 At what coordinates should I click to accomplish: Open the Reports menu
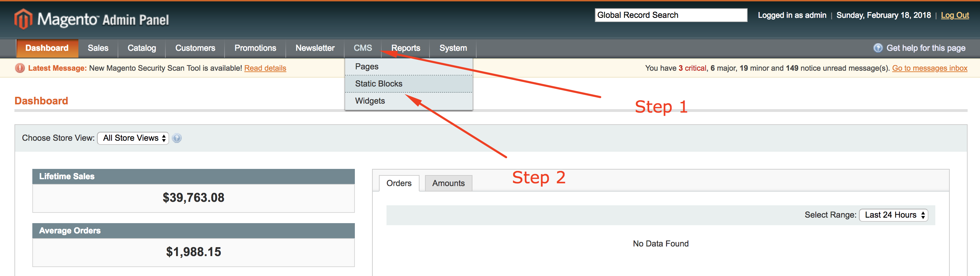click(405, 48)
